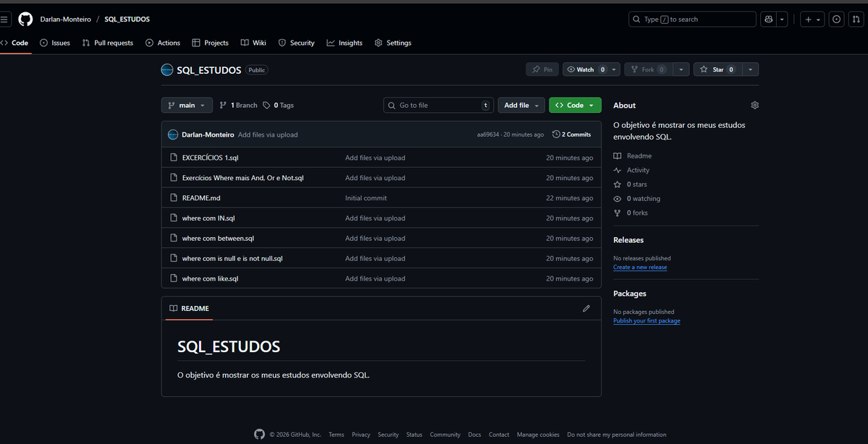Expand the Watch notifications dropdown arrow

click(615, 69)
